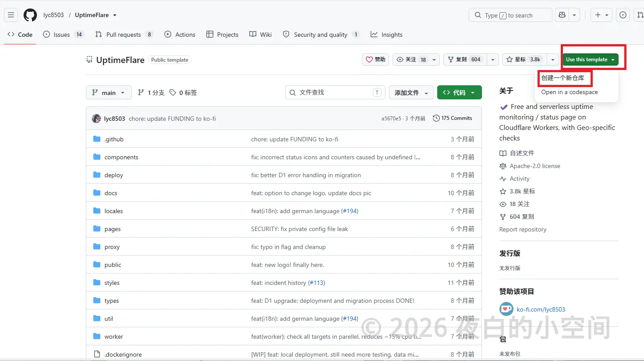Choose Open in a codespace option
Screen dimensions: 644x361
(570, 92)
